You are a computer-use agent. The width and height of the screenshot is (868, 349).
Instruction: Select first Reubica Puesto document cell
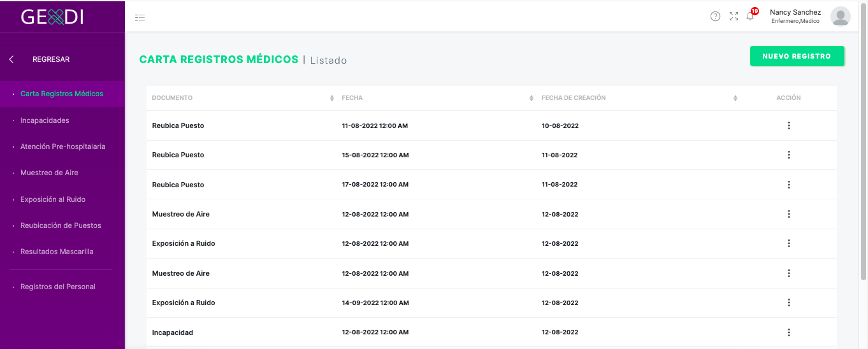[x=178, y=125]
